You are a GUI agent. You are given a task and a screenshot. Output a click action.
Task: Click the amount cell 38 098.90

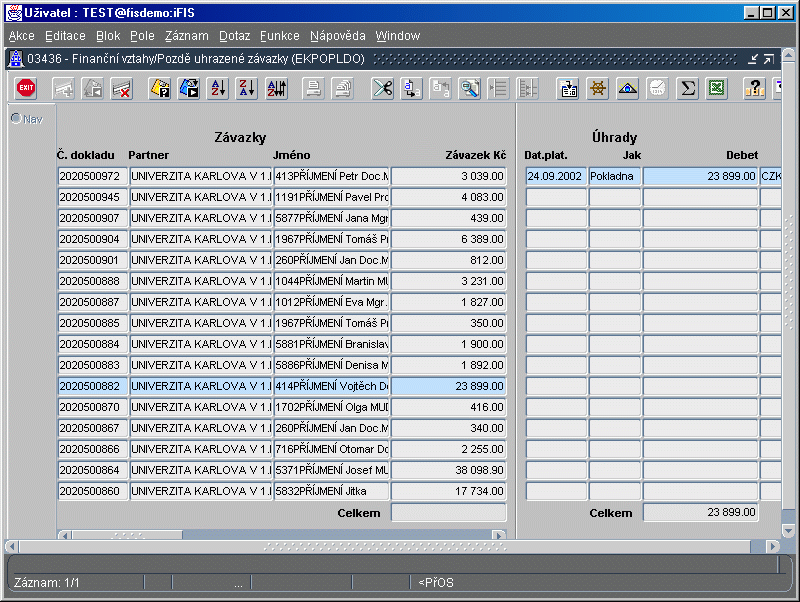pos(449,470)
